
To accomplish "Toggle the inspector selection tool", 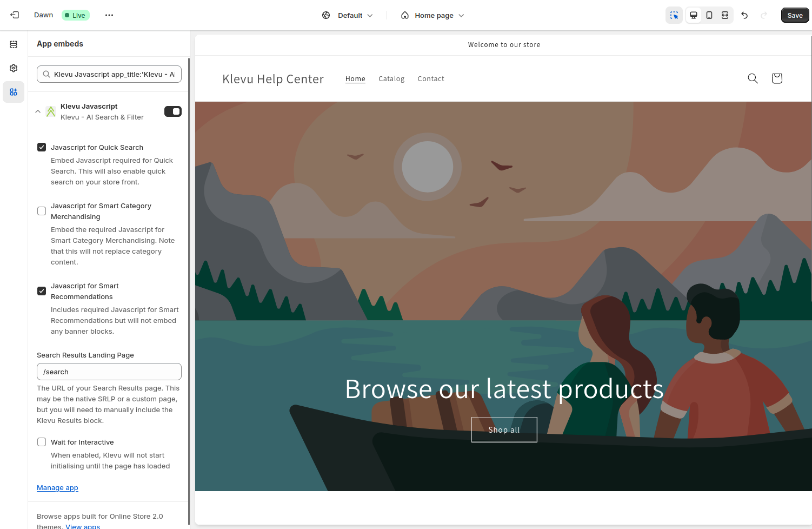I will 674,15.
